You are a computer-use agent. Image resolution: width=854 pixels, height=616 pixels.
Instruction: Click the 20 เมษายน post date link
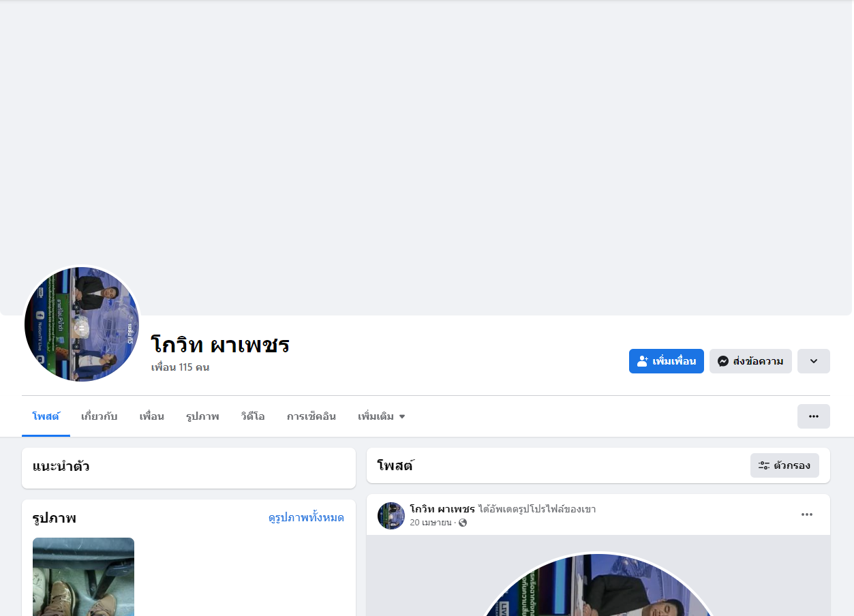(x=431, y=523)
